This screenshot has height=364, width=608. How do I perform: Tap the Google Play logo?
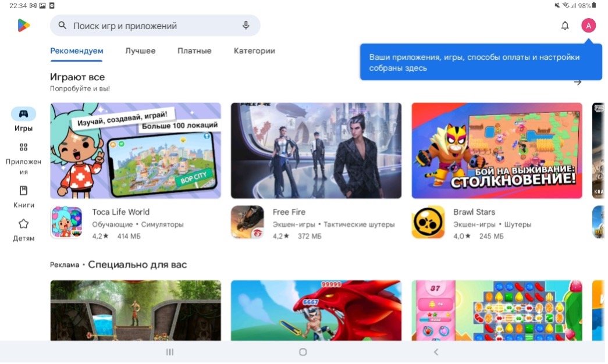coord(23,26)
